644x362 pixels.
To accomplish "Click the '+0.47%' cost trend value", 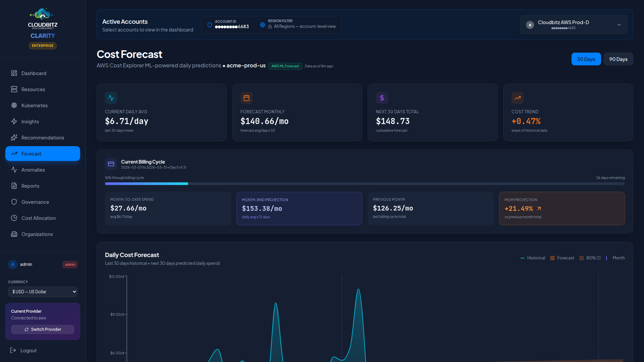I will point(526,121).
